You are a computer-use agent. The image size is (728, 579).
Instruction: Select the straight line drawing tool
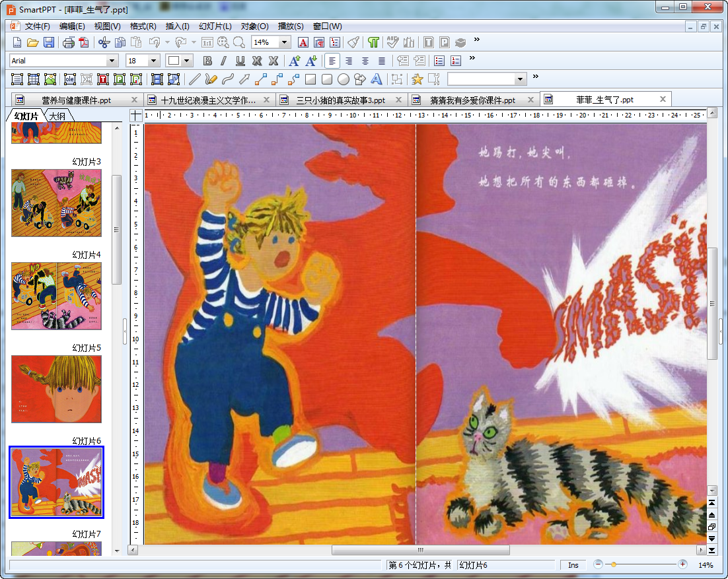tap(194, 79)
